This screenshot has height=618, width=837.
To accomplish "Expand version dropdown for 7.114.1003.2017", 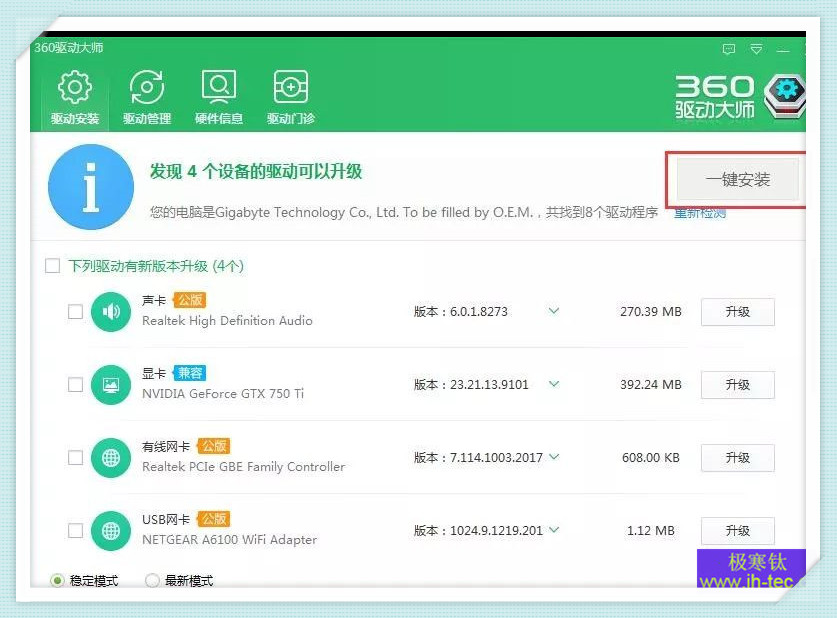I will [554, 456].
